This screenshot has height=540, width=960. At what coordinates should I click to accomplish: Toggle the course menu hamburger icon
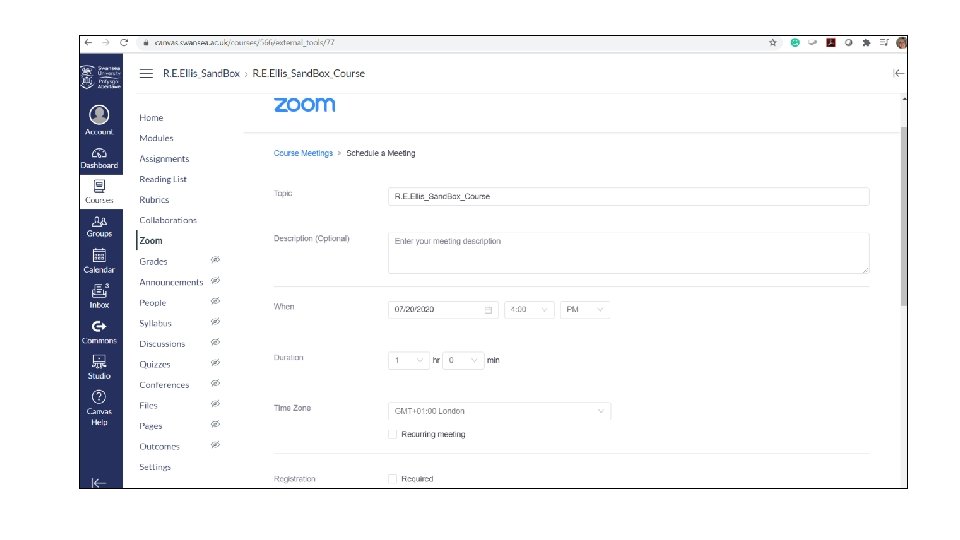(x=146, y=73)
